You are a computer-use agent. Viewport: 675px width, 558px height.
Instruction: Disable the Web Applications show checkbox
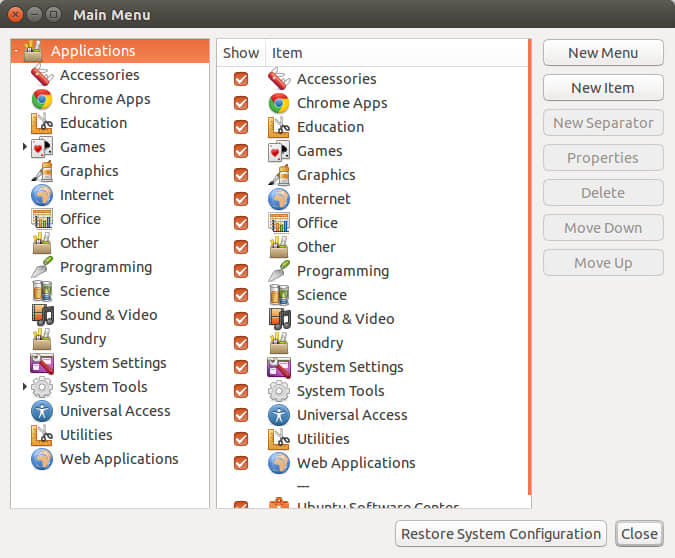[241, 463]
